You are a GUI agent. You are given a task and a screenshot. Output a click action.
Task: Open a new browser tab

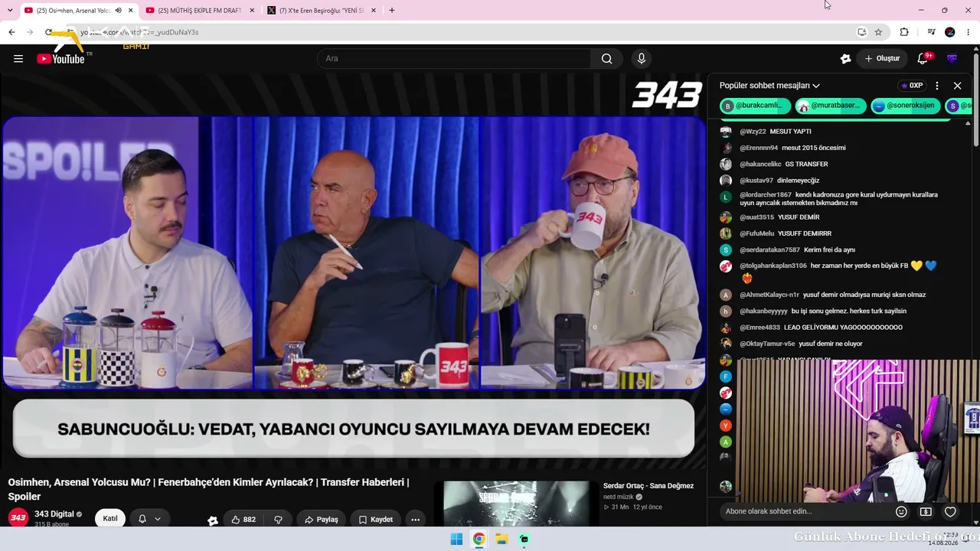click(x=392, y=11)
